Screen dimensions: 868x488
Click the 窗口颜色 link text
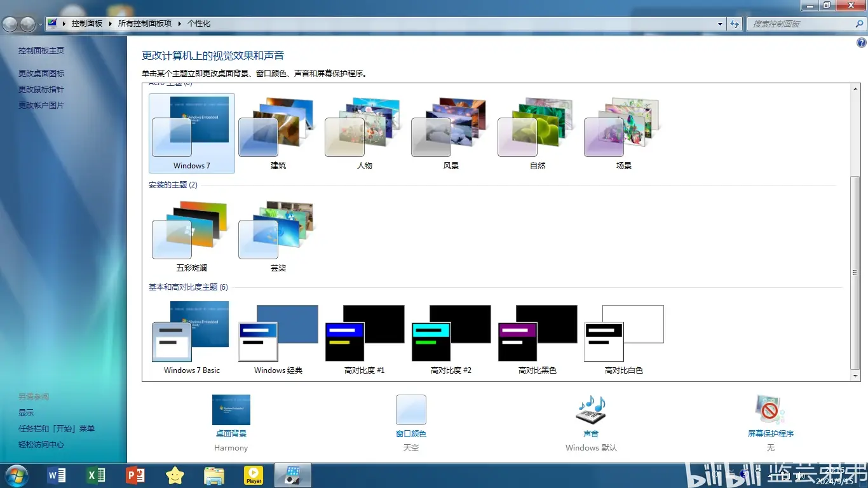411,434
